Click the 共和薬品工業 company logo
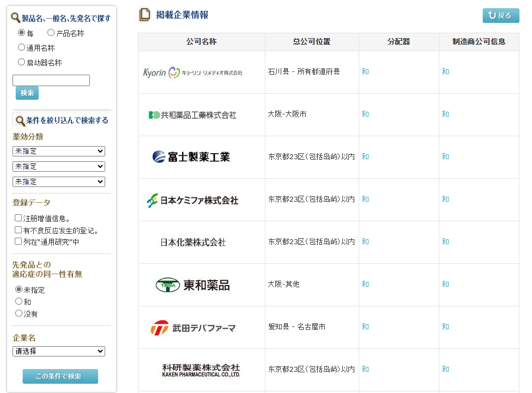532x393 pixels. (192, 115)
